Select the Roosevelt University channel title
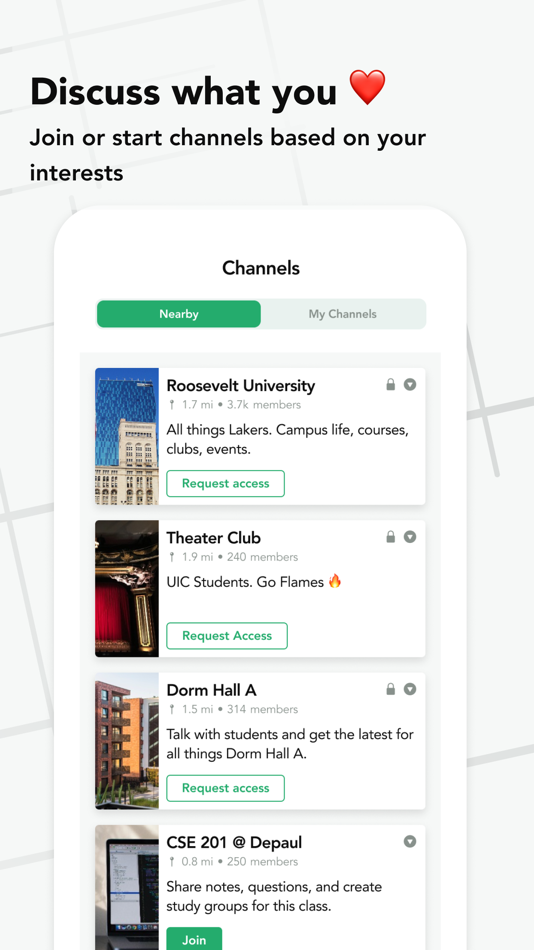534x950 pixels. pos(241,386)
